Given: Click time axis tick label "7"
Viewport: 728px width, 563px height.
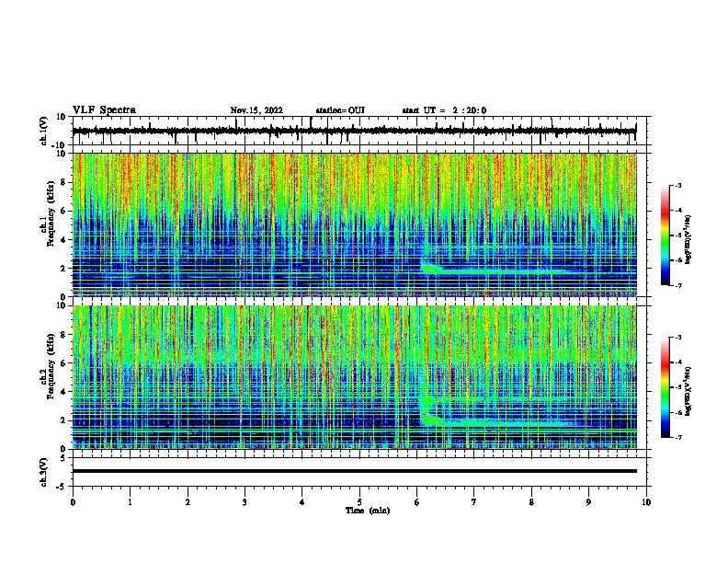Looking at the screenshot, I should (x=474, y=502).
